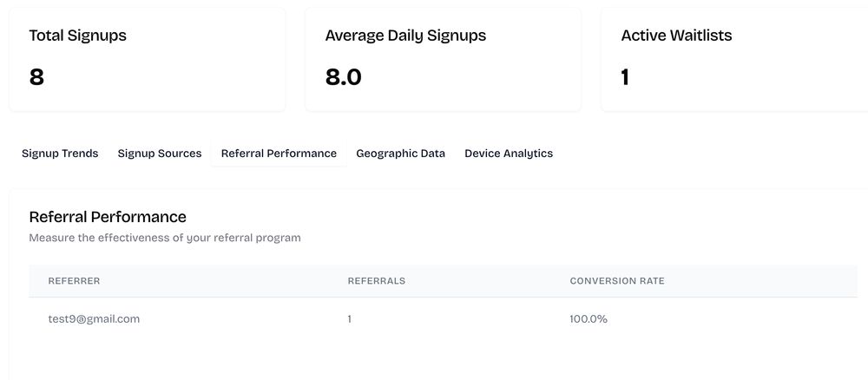Screen dimensions: 868x380
Task: Click the 100.0% conversion rate cell
Action: [x=589, y=319]
